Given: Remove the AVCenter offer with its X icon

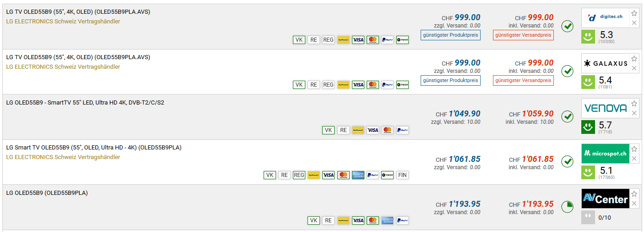Looking at the screenshot, I should [634, 204].
